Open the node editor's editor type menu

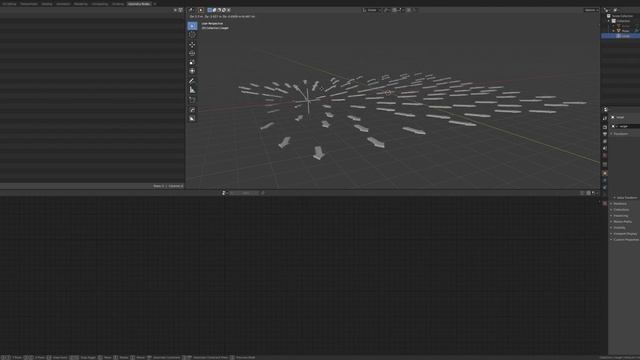[224, 193]
